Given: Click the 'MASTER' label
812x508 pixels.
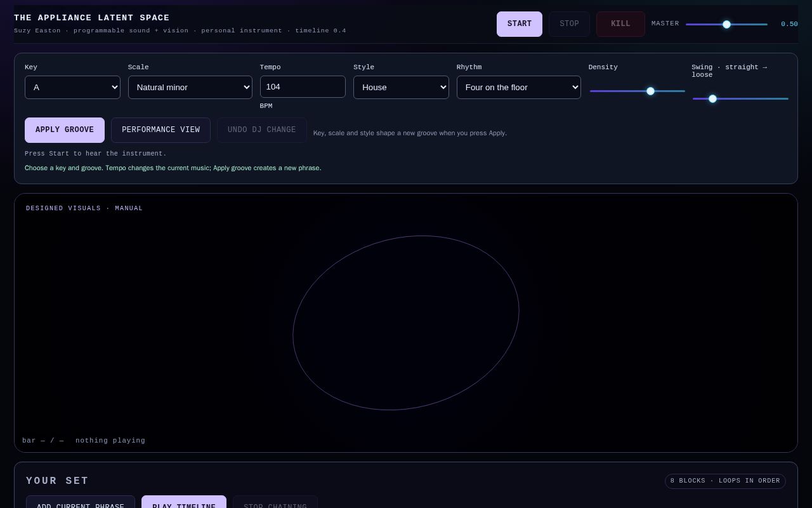Looking at the screenshot, I should [665, 23].
